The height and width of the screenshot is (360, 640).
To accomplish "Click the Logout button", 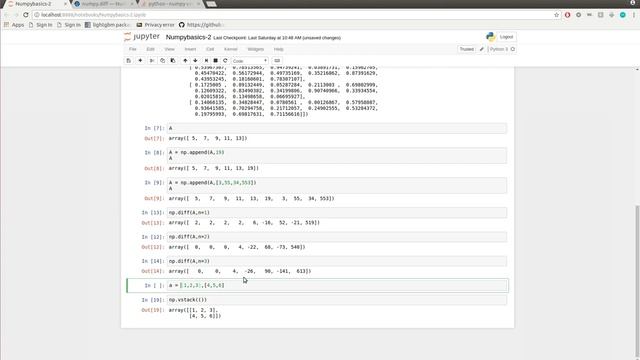I will coord(506,37).
